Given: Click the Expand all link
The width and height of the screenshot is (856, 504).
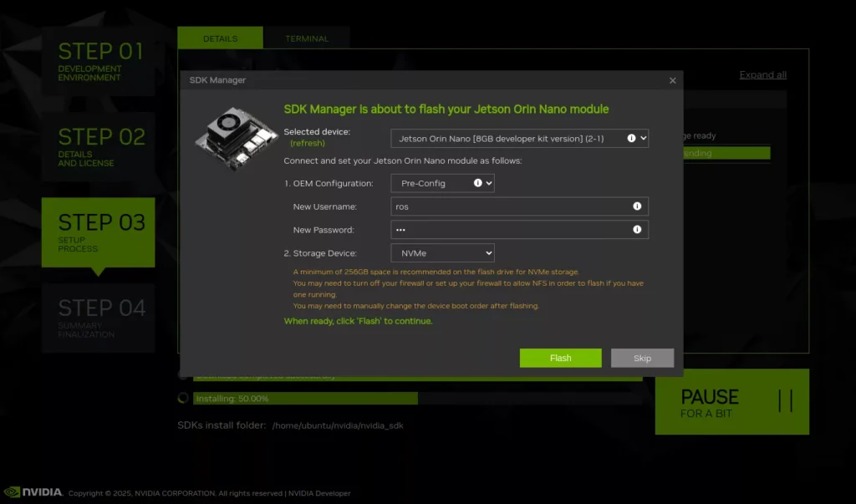Looking at the screenshot, I should click(x=762, y=75).
